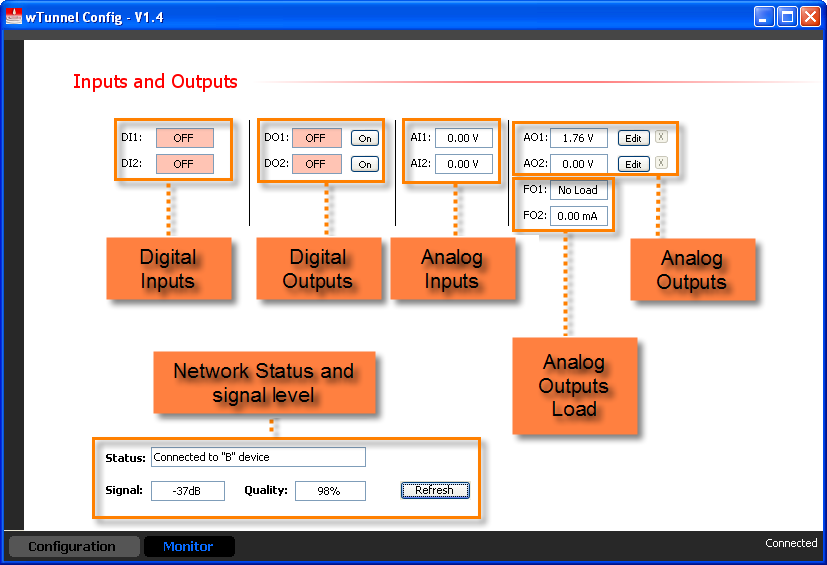827x565 pixels.
Task: Edit the AO1 analog output value
Action: coord(633,138)
